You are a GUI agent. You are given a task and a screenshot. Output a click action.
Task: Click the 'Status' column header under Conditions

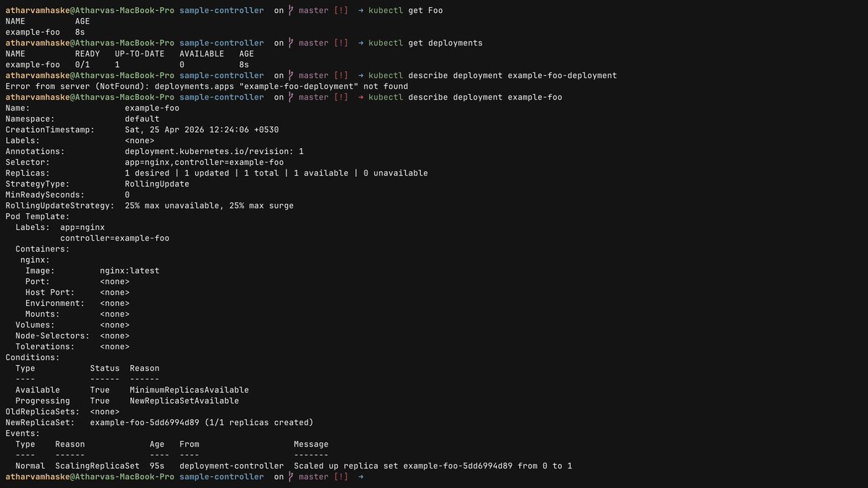pyautogui.click(x=105, y=369)
